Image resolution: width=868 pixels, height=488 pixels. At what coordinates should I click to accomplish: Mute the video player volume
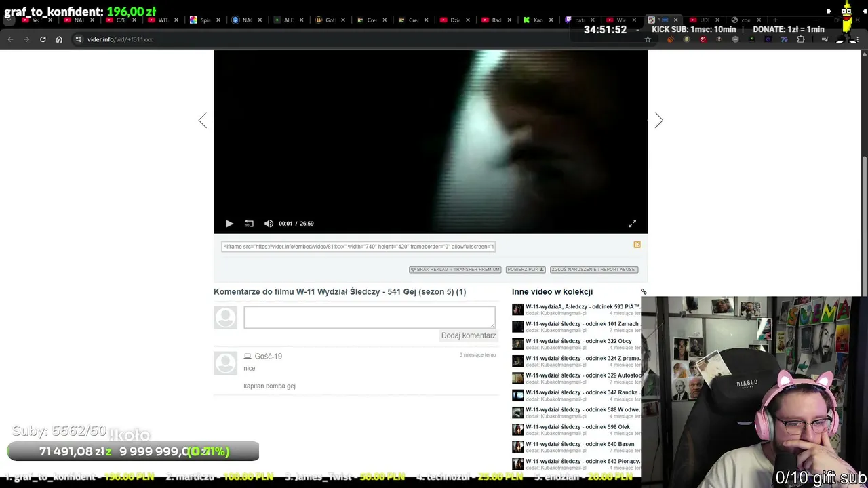tap(269, 224)
